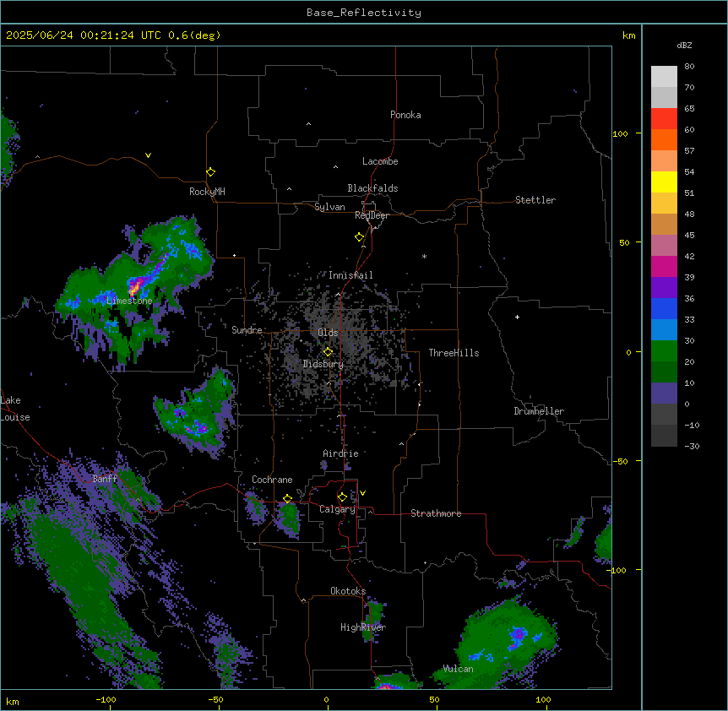Select the Sylvan label

point(329,207)
